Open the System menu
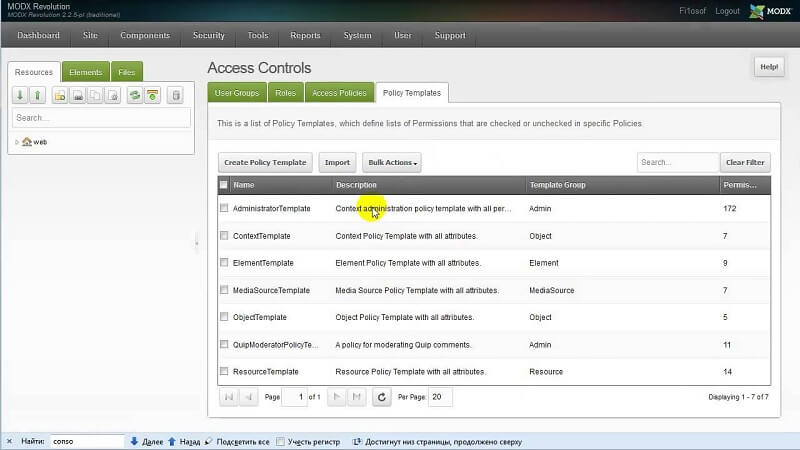 coord(357,35)
